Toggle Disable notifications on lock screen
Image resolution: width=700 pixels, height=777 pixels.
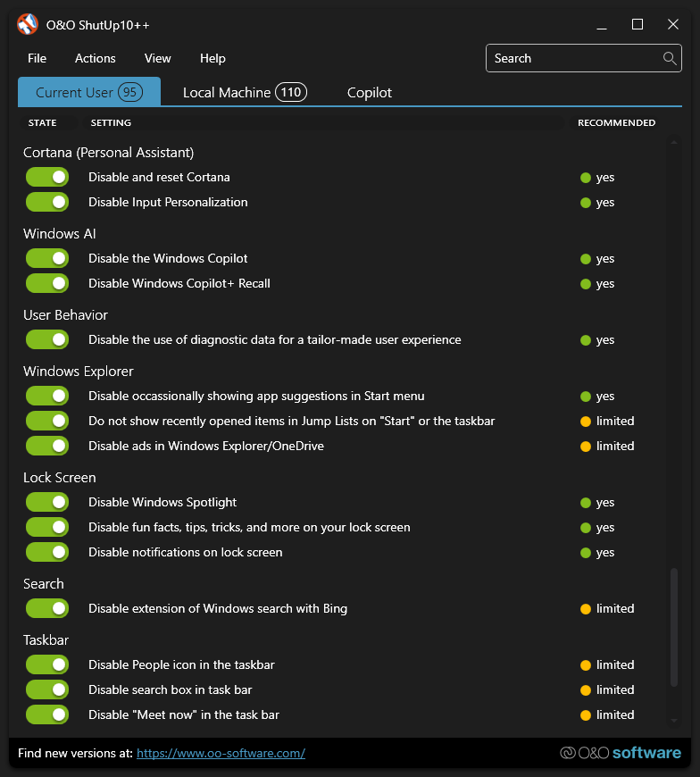(47, 553)
